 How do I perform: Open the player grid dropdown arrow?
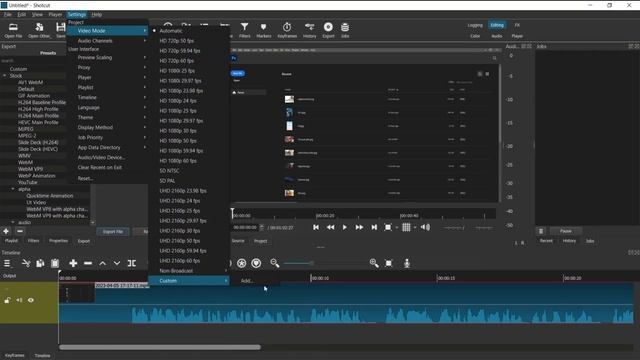point(415,228)
